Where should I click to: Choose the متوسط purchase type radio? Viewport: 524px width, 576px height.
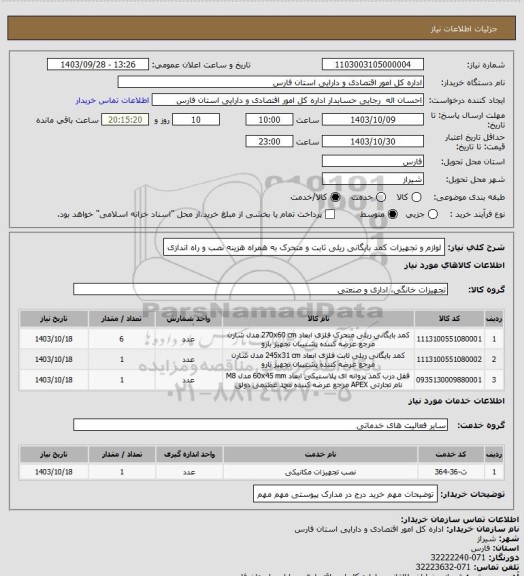pos(393,214)
